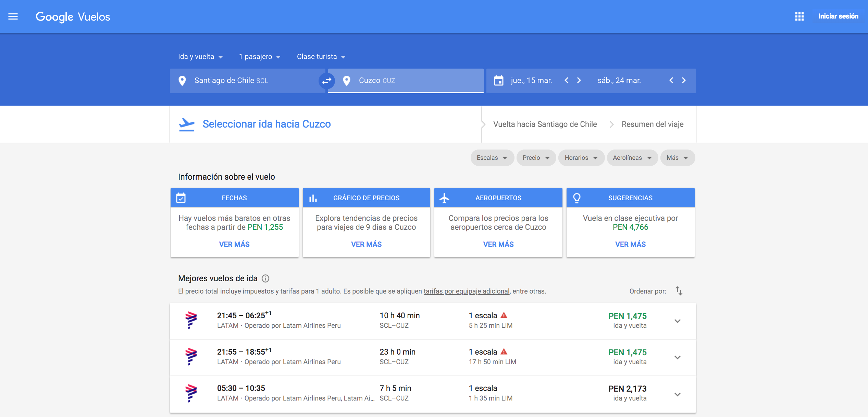Open the Aerolíneas filter

pos(632,158)
